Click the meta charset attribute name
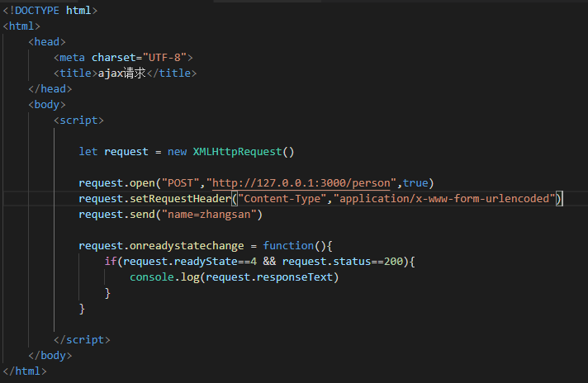The height and width of the screenshot is (383, 588). coord(114,58)
